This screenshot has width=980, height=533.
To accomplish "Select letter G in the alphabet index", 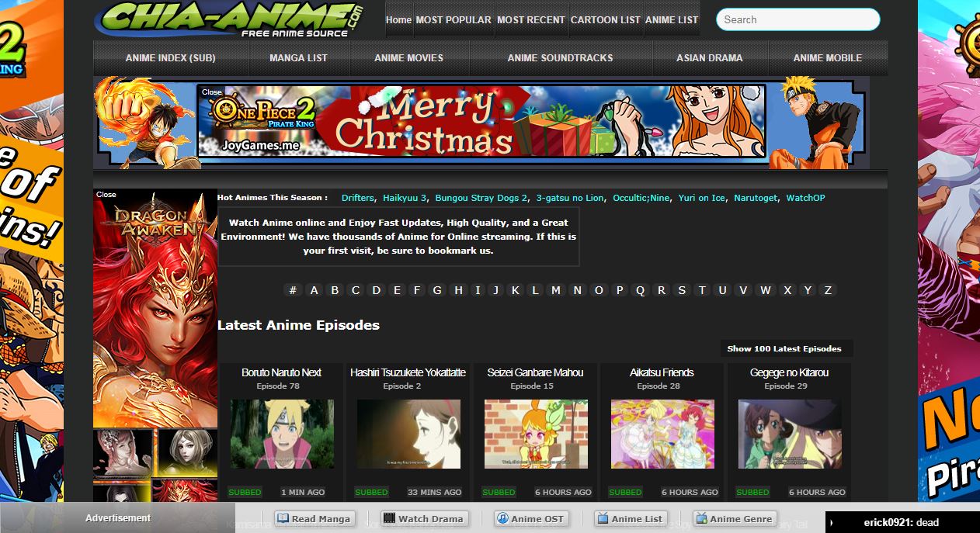I will [437, 290].
